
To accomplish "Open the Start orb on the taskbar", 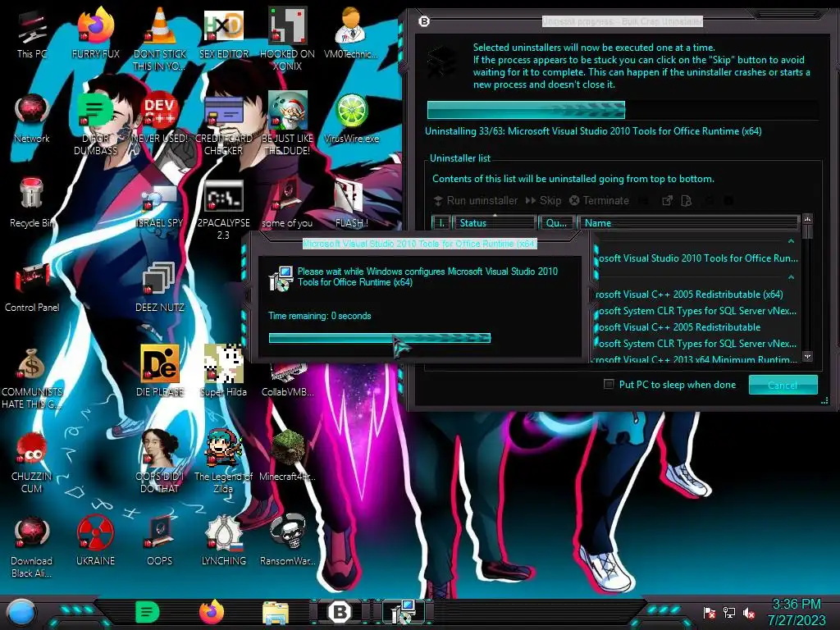I will (x=21, y=612).
